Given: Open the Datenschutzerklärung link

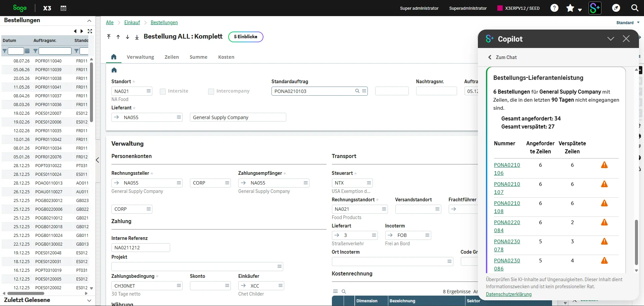Looking at the screenshot, I should point(508,294).
